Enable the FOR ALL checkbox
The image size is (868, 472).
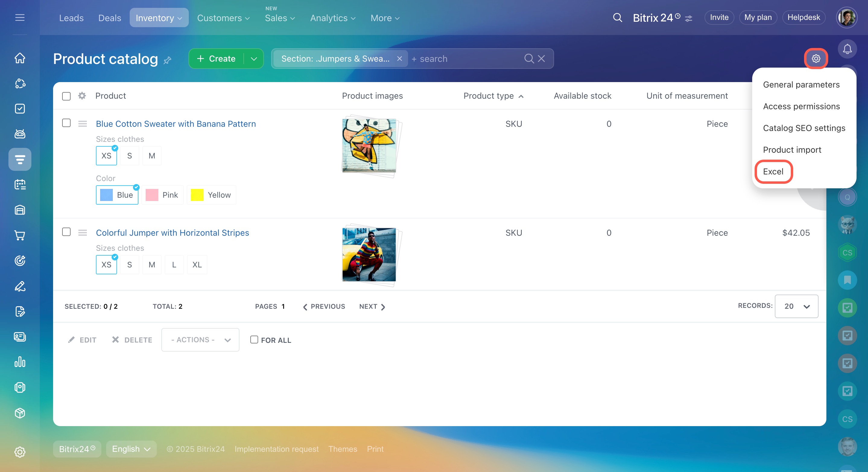[x=254, y=340]
